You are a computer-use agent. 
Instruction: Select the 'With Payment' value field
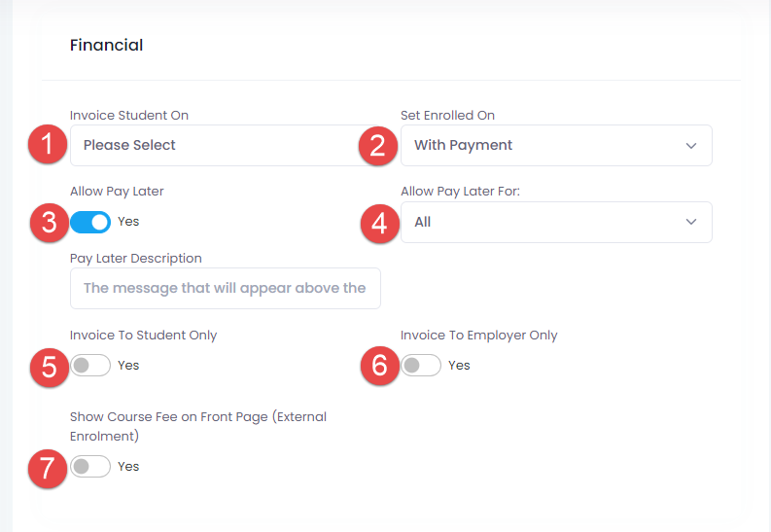point(544,145)
